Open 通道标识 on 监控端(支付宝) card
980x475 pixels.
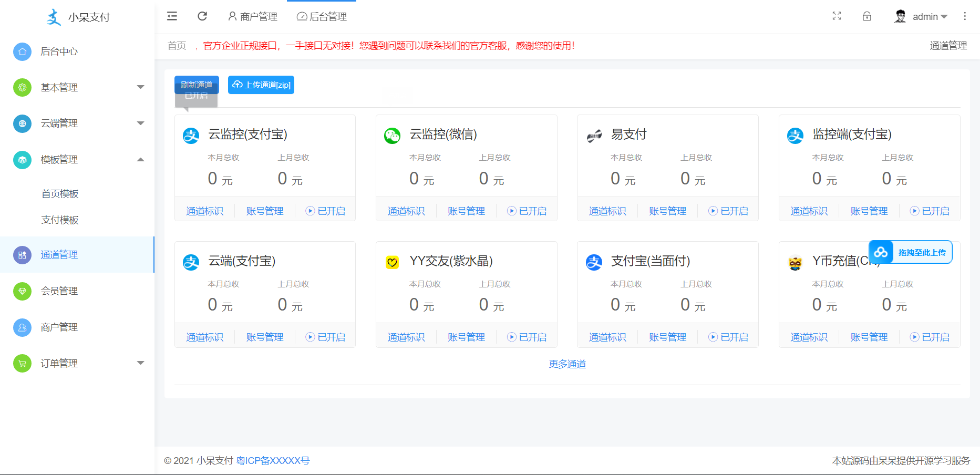click(x=809, y=211)
